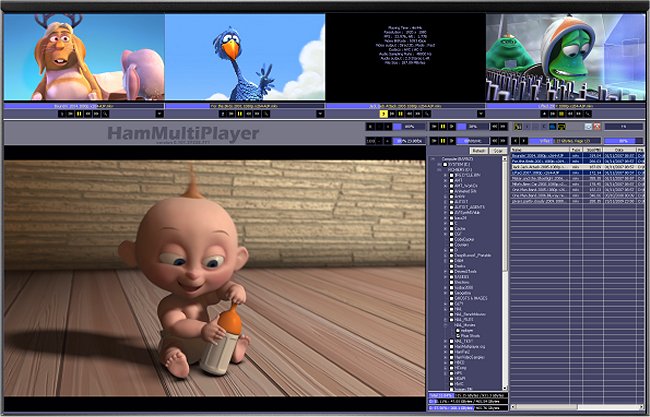
Task: Click next page arrow beside the filter field
Action: [524, 141]
